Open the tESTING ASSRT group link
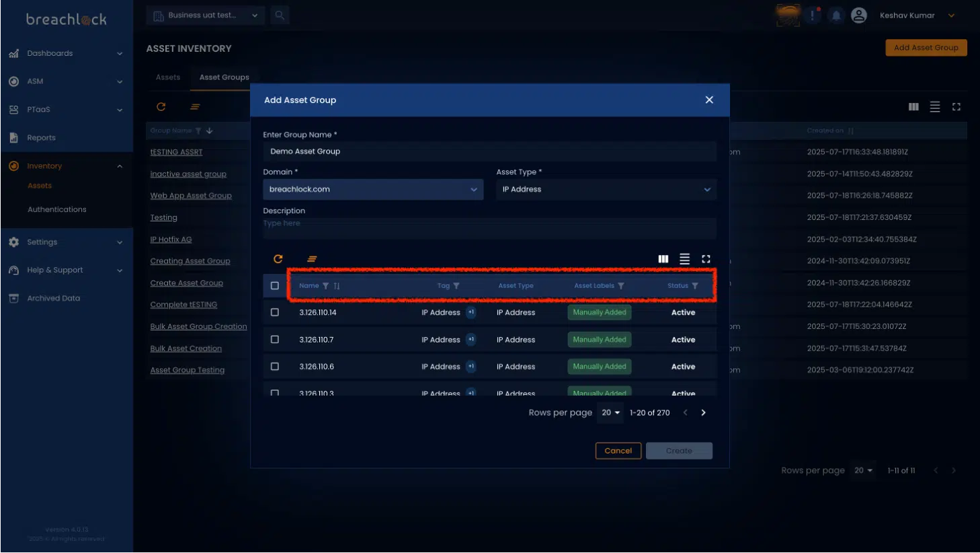The width and height of the screenshot is (980, 553). [x=176, y=152]
